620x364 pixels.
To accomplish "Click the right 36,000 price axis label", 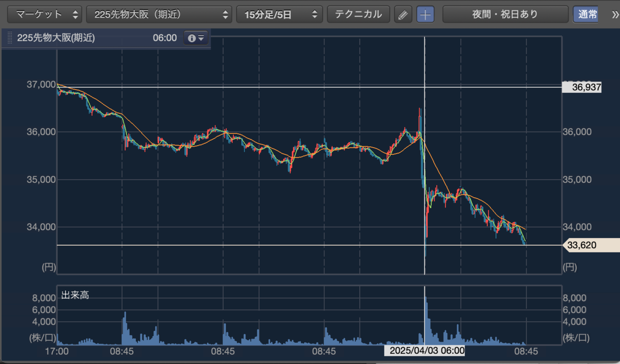I will [x=577, y=132].
